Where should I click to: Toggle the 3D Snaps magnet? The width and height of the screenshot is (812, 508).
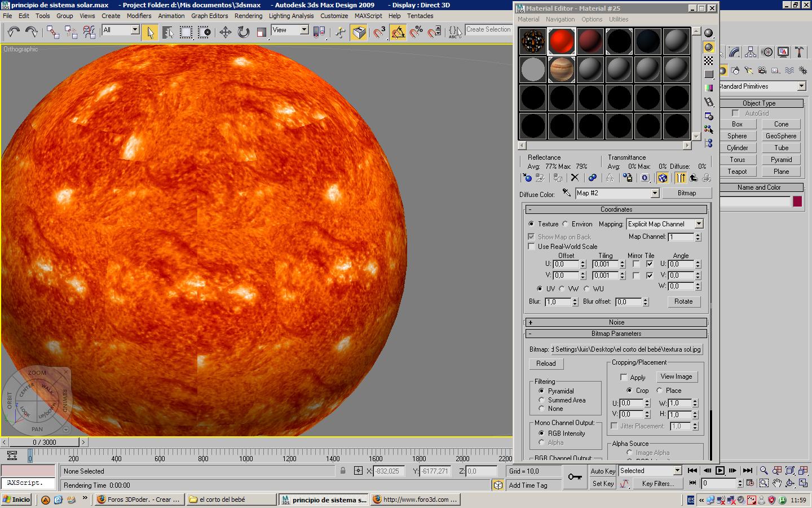pyautogui.click(x=379, y=32)
